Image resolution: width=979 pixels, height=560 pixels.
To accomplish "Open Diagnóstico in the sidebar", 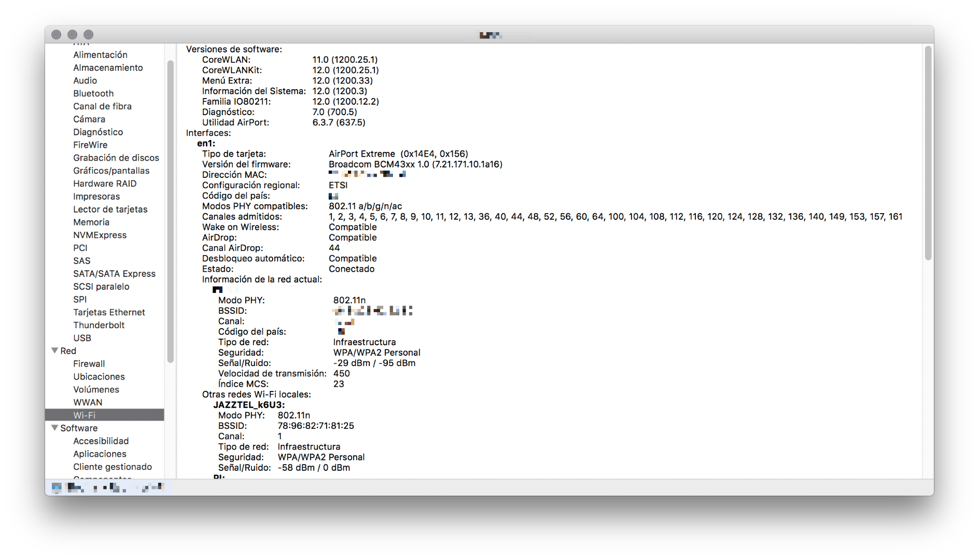I will click(98, 132).
